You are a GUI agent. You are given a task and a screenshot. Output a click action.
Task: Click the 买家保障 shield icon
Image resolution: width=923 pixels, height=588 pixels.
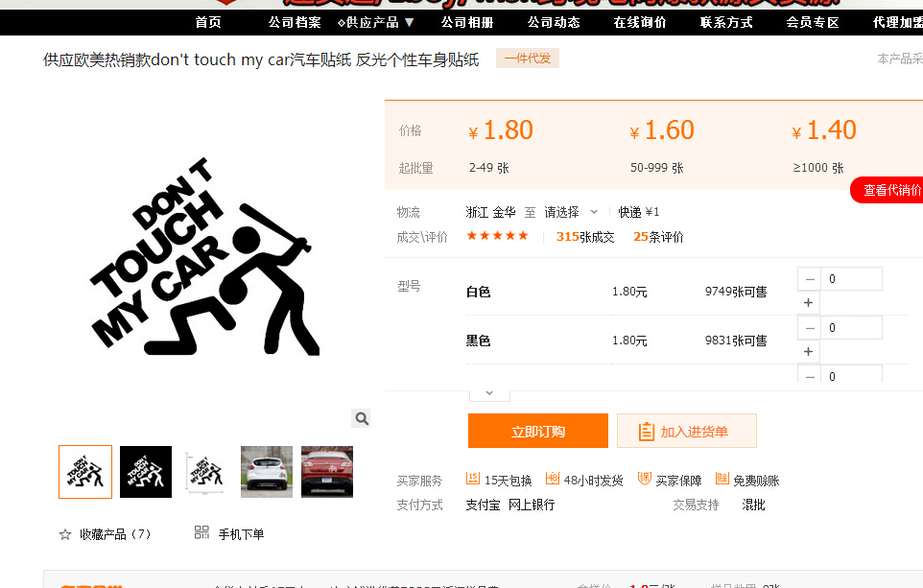point(645,479)
